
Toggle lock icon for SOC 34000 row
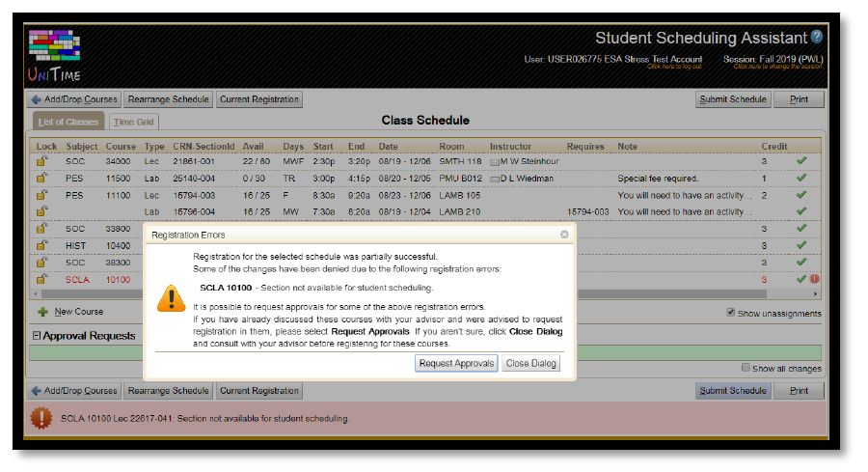42,162
